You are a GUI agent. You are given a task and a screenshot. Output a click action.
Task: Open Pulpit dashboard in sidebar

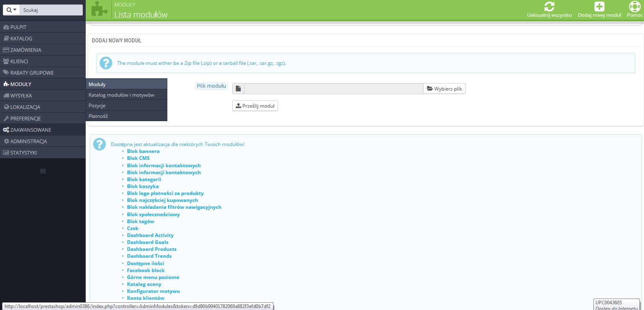click(x=43, y=27)
